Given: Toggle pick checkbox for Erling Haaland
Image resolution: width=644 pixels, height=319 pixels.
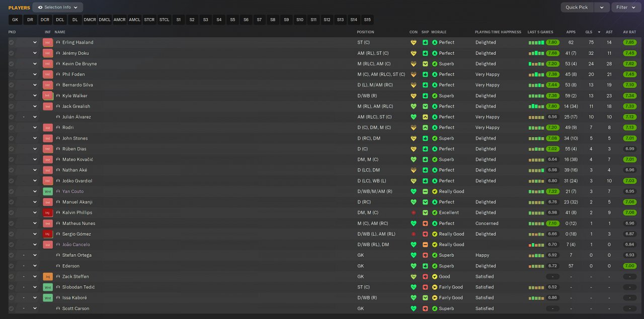Looking at the screenshot, I should click(x=11, y=43).
